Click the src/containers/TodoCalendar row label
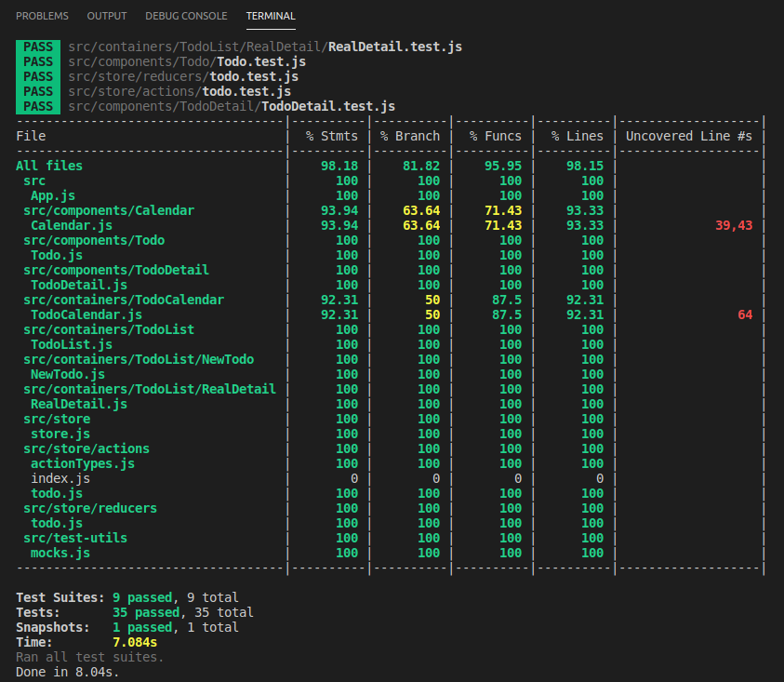The width and height of the screenshot is (784, 682). click(124, 301)
